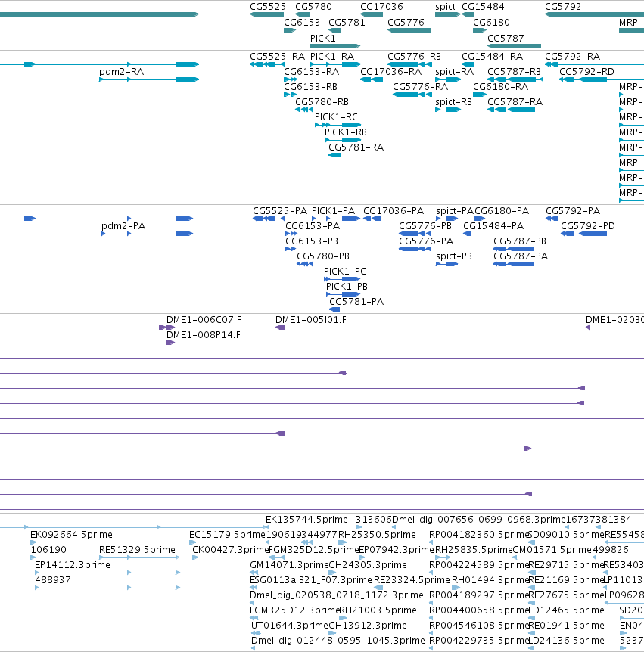Select transcript CG5525-RA

click(x=277, y=57)
